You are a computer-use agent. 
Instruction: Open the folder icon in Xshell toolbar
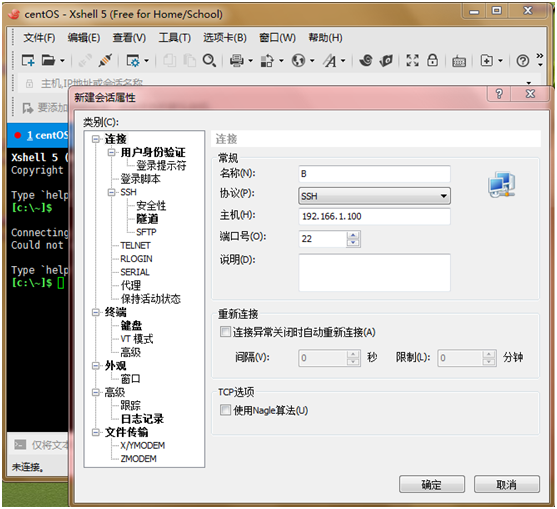(48, 60)
